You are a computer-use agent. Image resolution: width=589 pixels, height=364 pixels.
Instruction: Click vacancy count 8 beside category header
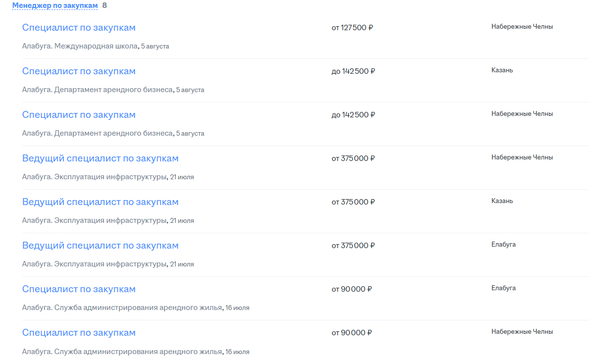coord(105,5)
